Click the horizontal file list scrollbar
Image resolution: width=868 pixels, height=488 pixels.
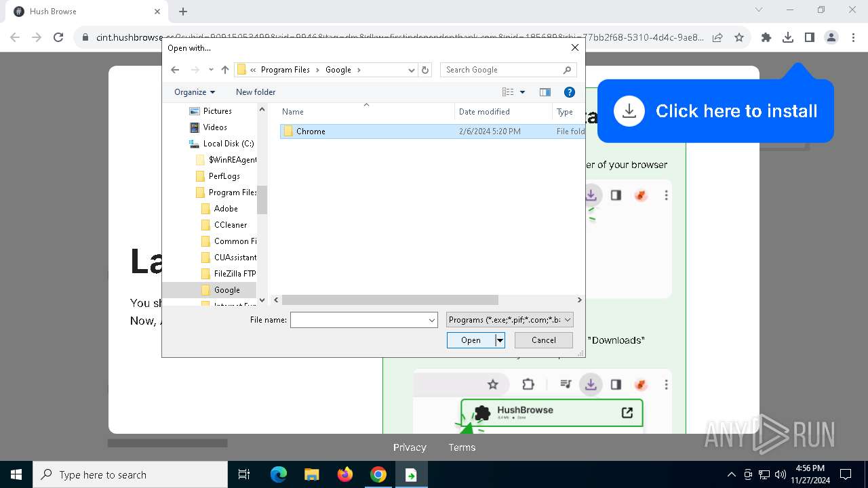[x=390, y=300]
